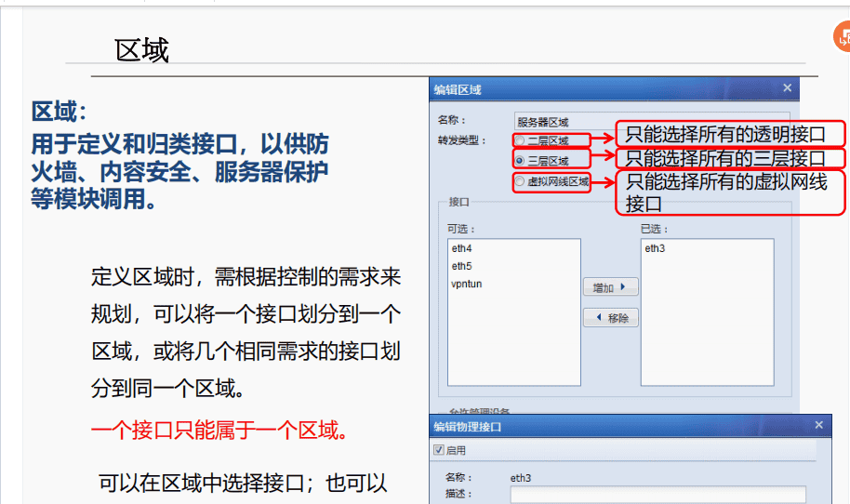850x504 pixels.
Task: Select vpntun in the 可选 list
Action: click(x=467, y=284)
